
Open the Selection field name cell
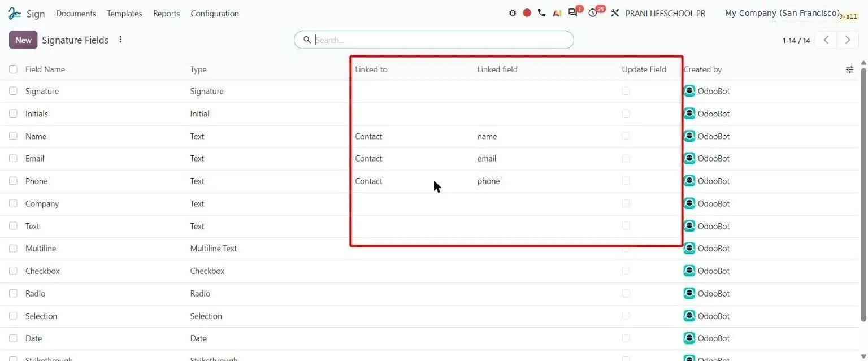point(41,316)
